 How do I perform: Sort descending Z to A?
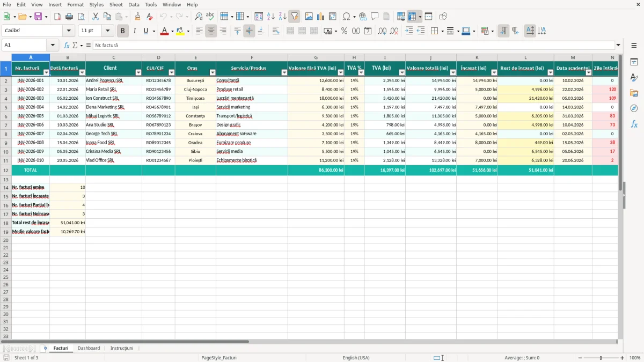click(283, 17)
